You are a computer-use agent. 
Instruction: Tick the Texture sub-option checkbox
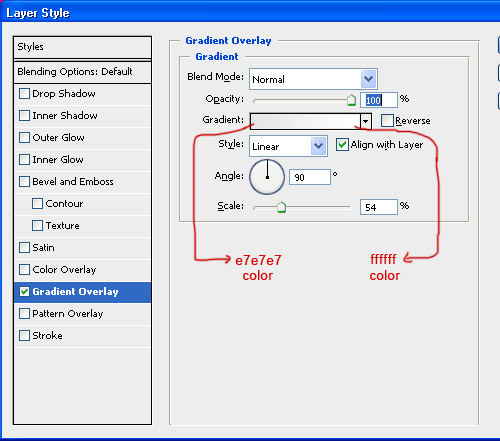tap(37, 226)
